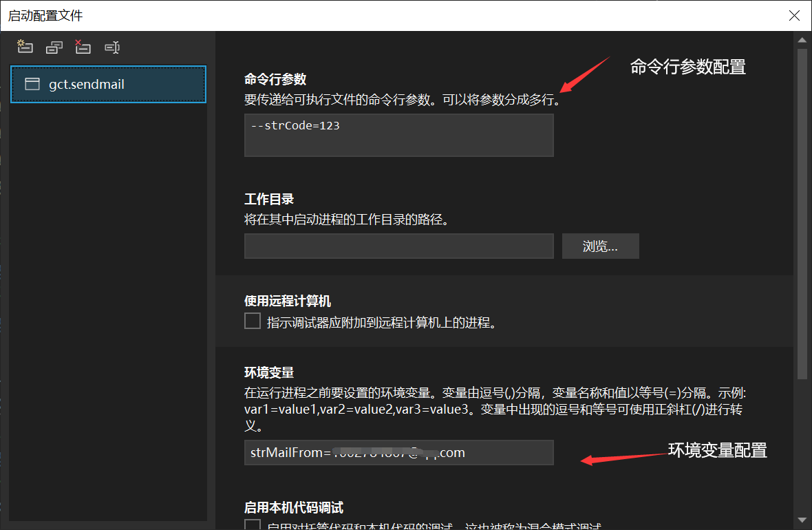The height and width of the screenshot is (530, 812).
Task: Duplicate the selected launch profile
Action: [54, 47]
